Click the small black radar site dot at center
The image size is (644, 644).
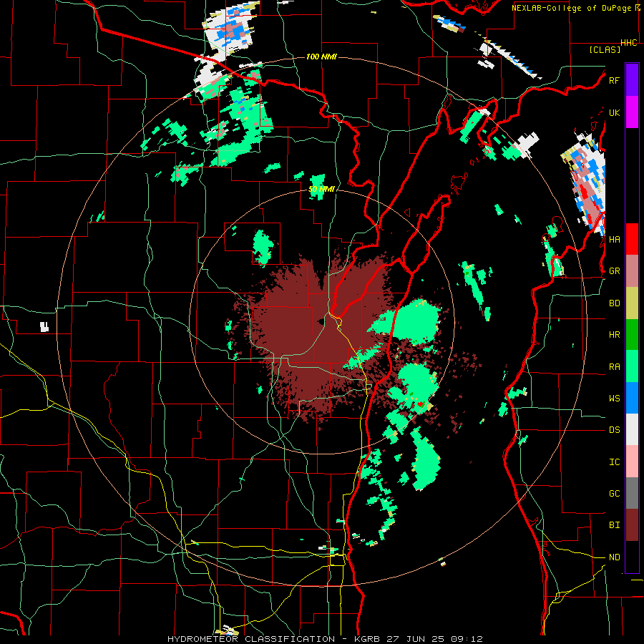point(321,321)
